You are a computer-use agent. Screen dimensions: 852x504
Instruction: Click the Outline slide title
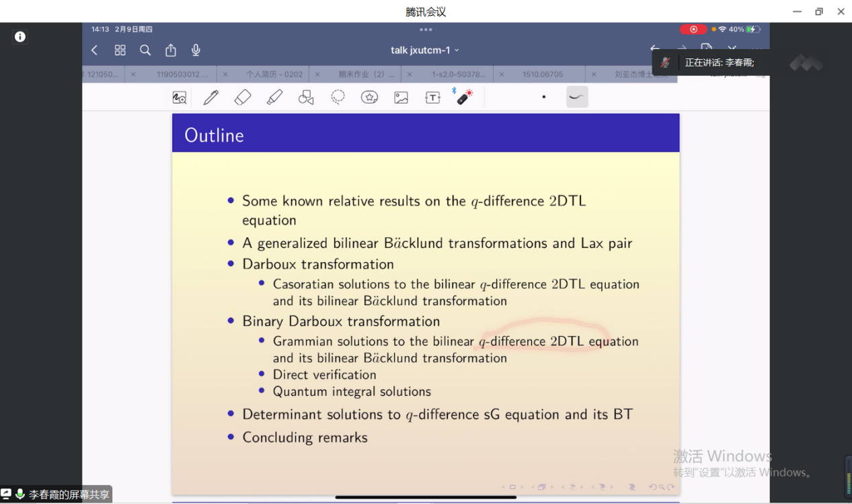(214, 135)
